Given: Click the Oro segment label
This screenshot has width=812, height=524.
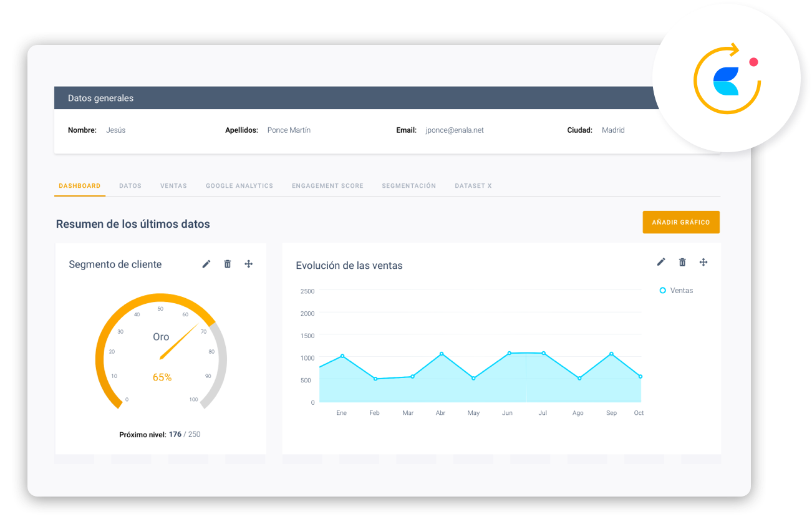Looking at the screenshot, I should [161, 337].
